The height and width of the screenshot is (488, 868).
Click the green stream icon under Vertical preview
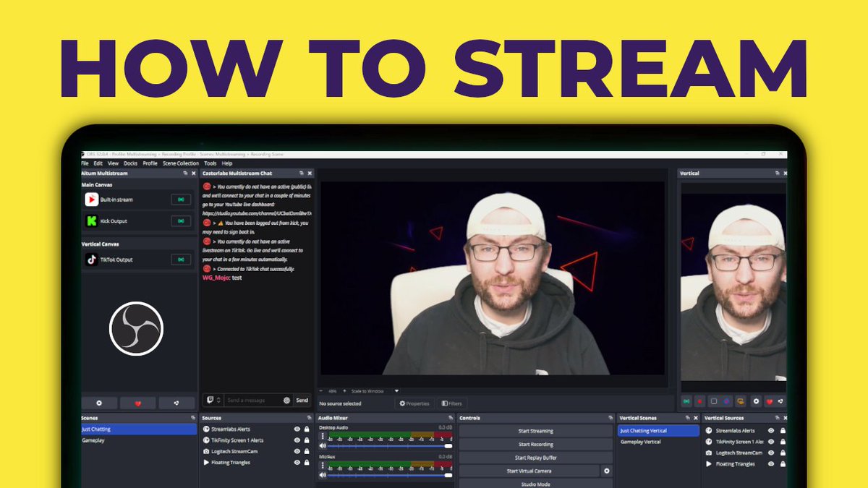pos(686,401)
